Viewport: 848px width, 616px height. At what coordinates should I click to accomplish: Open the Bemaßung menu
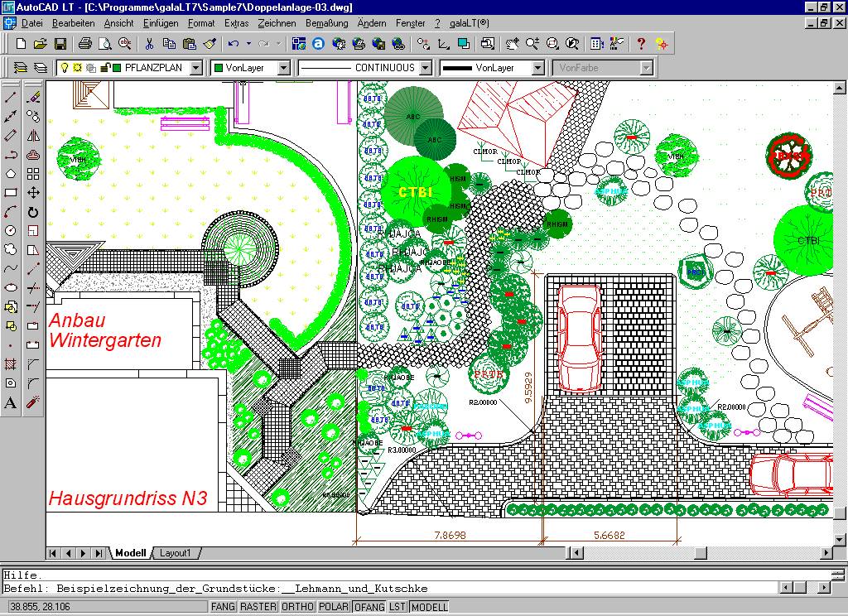tap(326, 23)
